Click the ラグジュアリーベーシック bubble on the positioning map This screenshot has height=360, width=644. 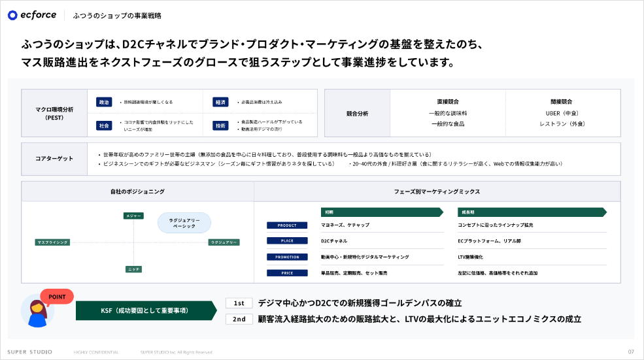click(184, 222)
